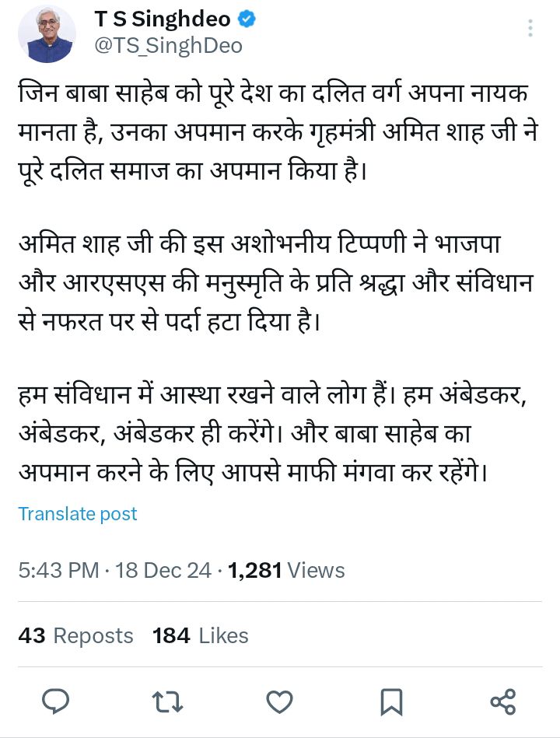Click the 5:43 PM timestamp
Screen dimensions: 560x738
58,570
